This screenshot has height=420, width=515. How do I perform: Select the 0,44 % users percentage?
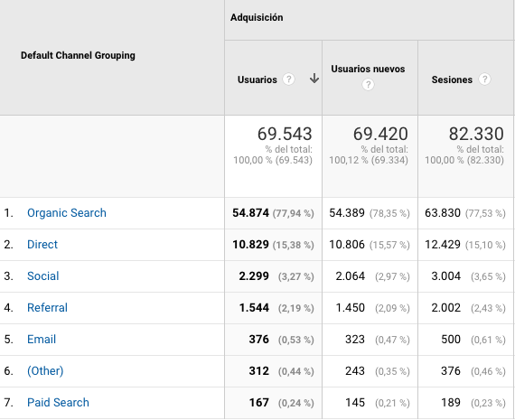point(296,371)
